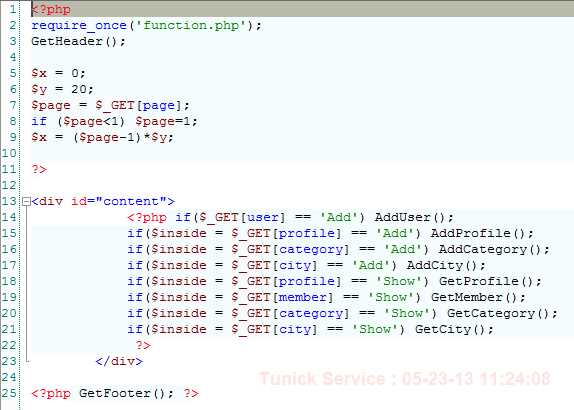Screen dimensions: 574x410
Task: Click closing ?> tag on line 11
Action: point(39,169)
